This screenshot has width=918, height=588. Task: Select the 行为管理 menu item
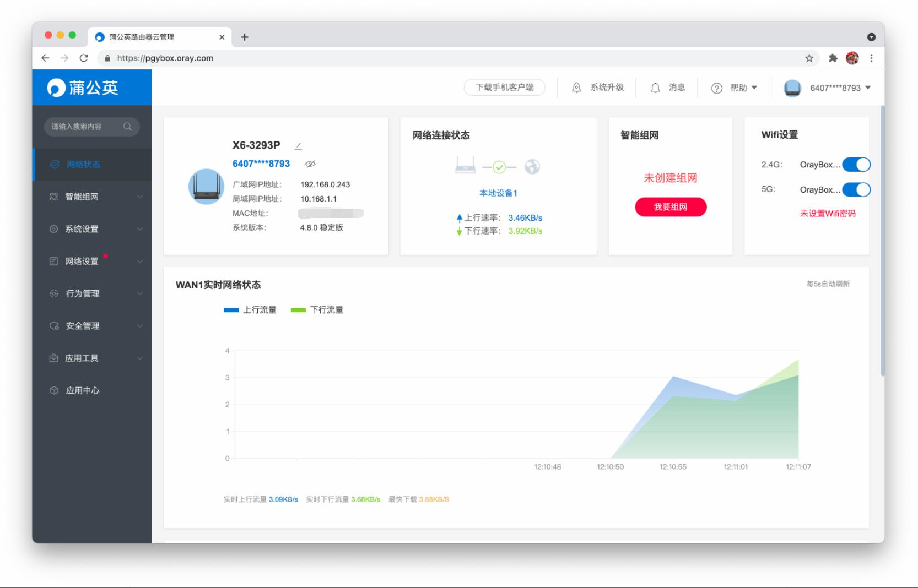(83, 293)
